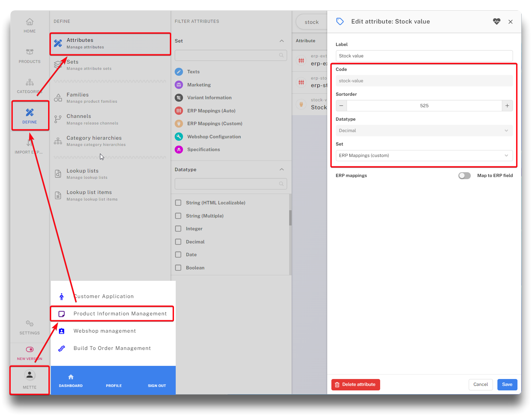Collapse the Datatype filter section
Image resolution: width=532 pixels, height=416 pixels.
(282, 169)
